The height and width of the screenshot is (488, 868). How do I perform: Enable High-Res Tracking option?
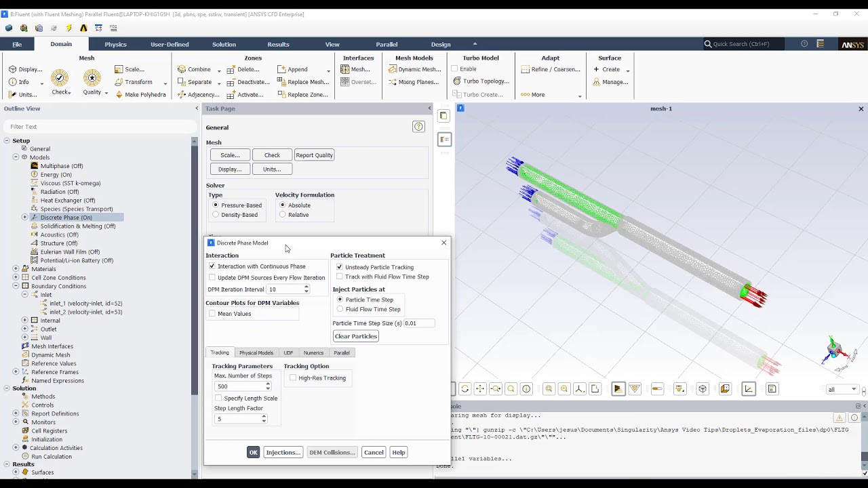click(293, 378)
